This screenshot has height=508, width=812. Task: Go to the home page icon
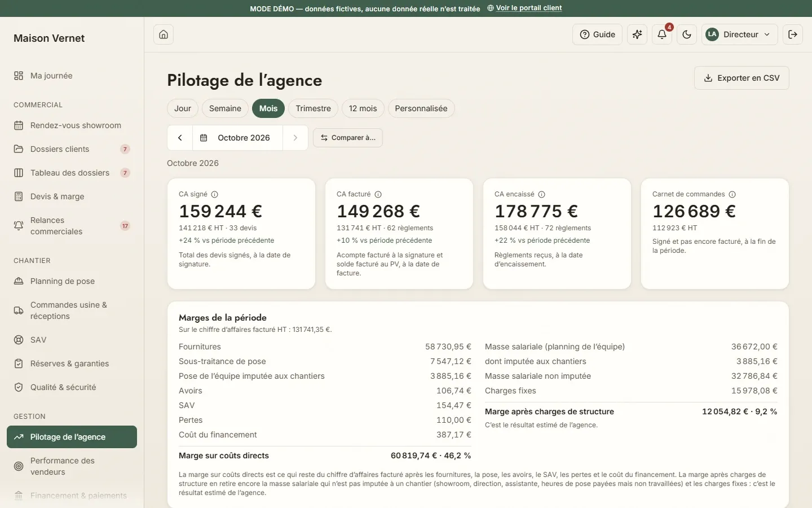coord(164,34)
